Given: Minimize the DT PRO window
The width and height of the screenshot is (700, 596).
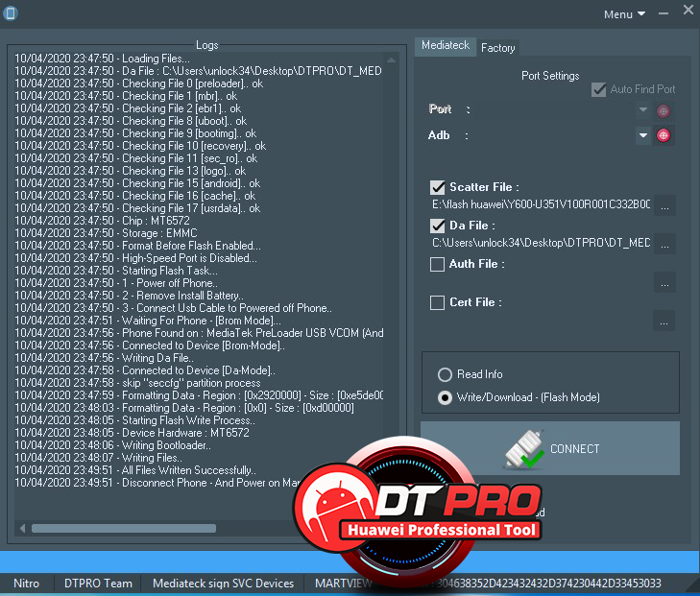Looking at the screenshot, I should (664, 13).
